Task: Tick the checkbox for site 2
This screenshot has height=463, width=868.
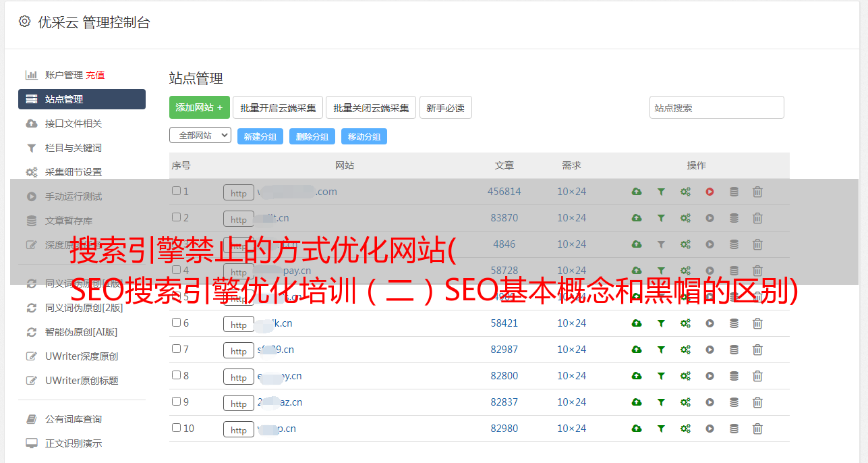Action: (176, 217)
